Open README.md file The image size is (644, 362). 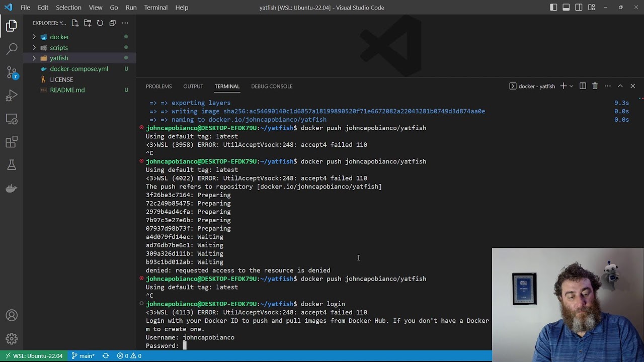pos(67,90)
